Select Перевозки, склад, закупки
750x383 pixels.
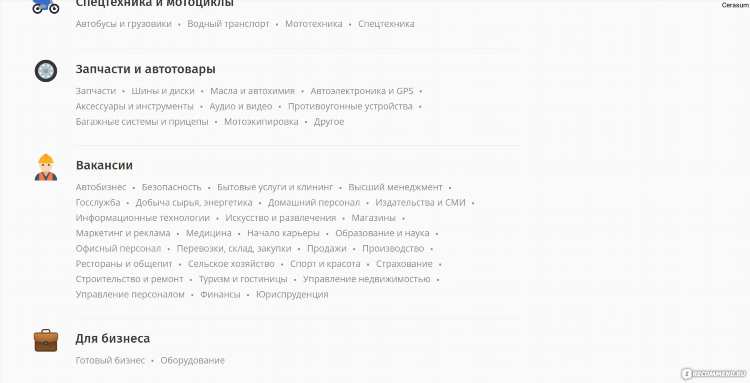234,248
